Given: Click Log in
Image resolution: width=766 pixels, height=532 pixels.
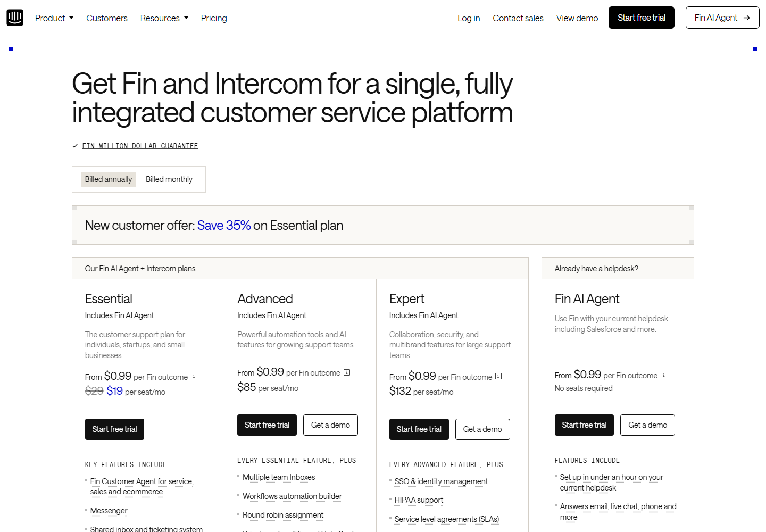Looking at the screenshot, I should (x=469, y=18).
